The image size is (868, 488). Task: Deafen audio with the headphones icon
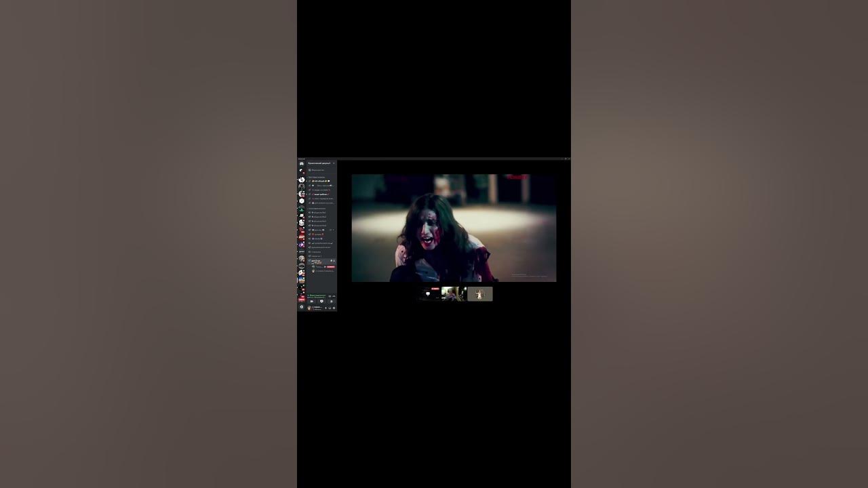pos(330,308)
